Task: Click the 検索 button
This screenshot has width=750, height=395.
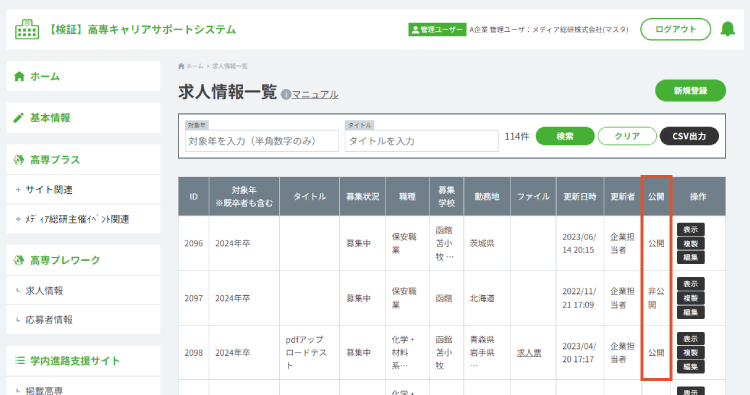Action: click(565, 136)
